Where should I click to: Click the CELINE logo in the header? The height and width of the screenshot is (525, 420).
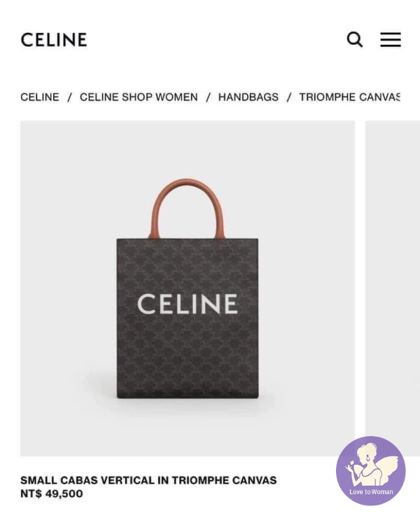pyautogui.click(x=54, y=39)
